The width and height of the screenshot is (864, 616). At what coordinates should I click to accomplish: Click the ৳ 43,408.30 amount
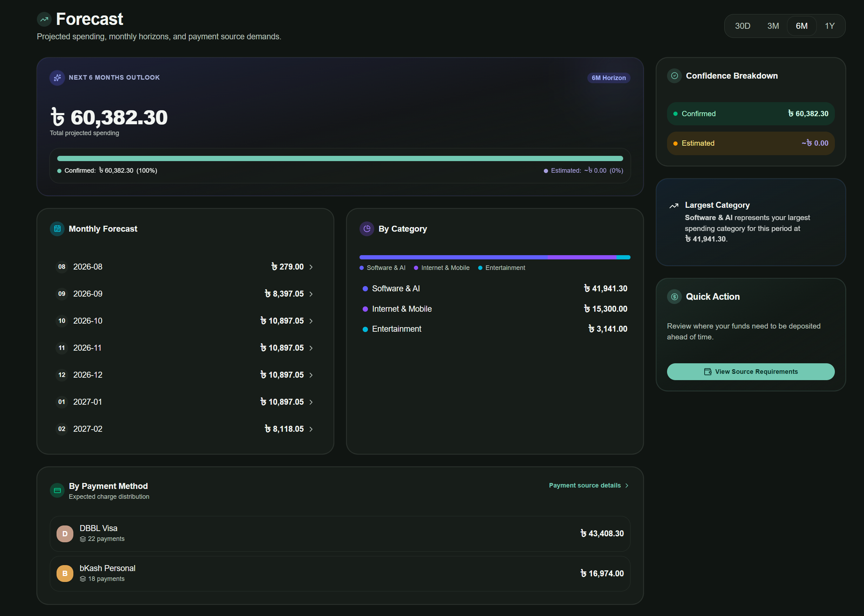[x=602, y=534]
